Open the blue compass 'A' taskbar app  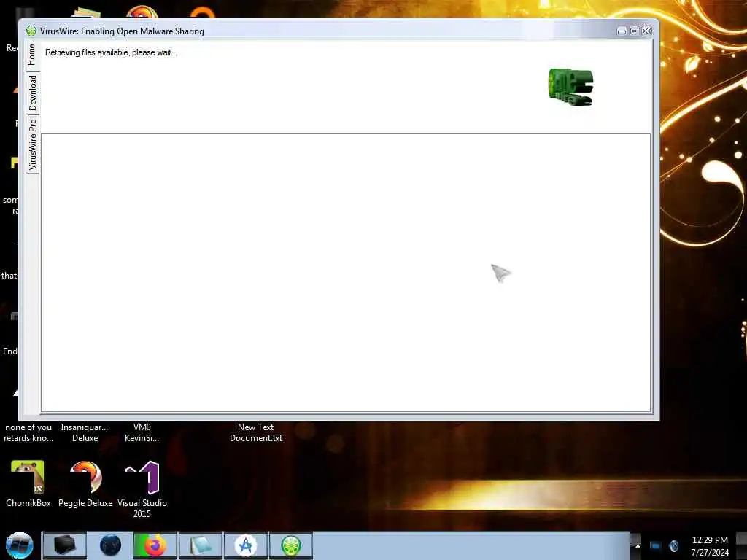point(246,545)
